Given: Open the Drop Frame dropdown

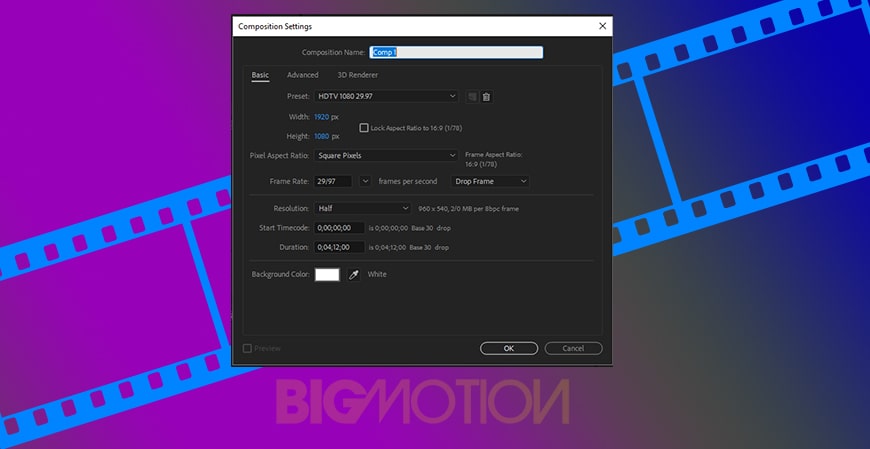Looking at the screenshot, I should (x=490, y=181).
